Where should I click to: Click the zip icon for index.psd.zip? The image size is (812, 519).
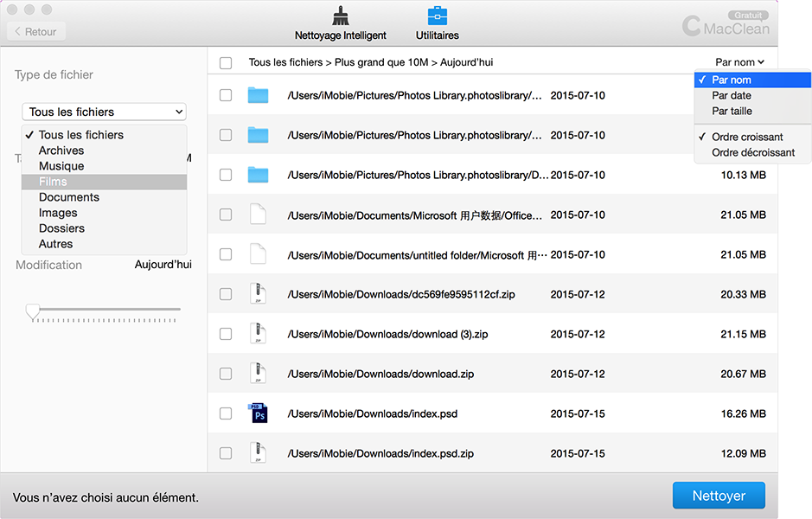258,453
